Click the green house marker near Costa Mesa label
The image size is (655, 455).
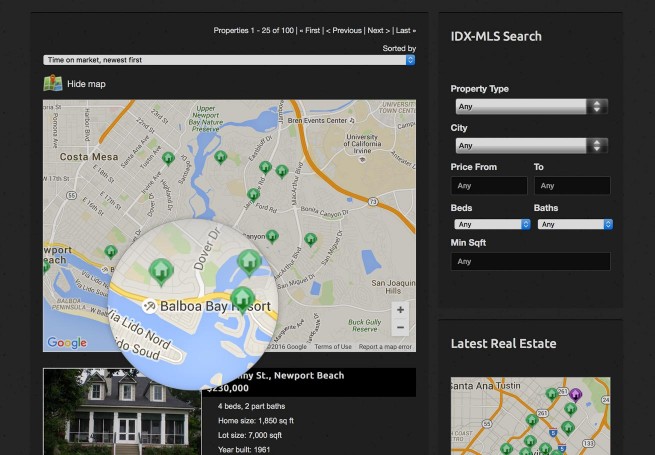(x=168, y=158)
